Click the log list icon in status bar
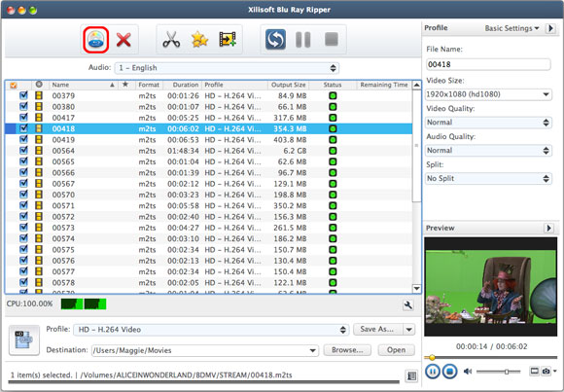564x392 pixels. coord(411,376)
